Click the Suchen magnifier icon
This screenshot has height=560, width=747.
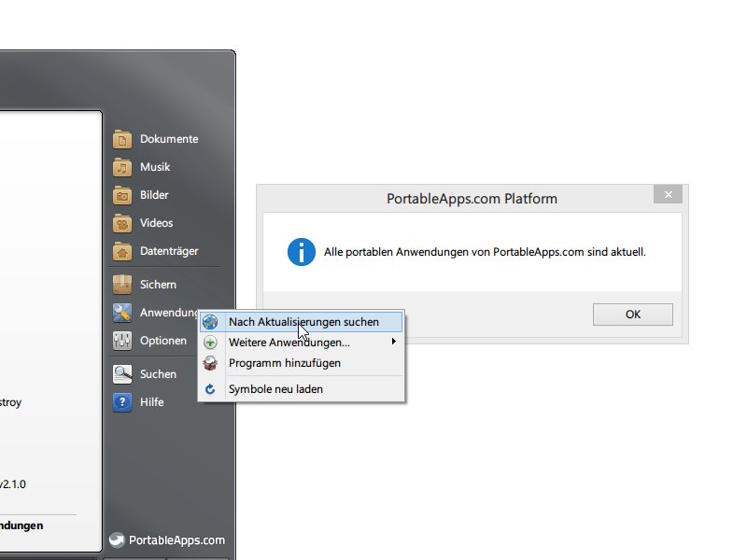coord(122,374)
